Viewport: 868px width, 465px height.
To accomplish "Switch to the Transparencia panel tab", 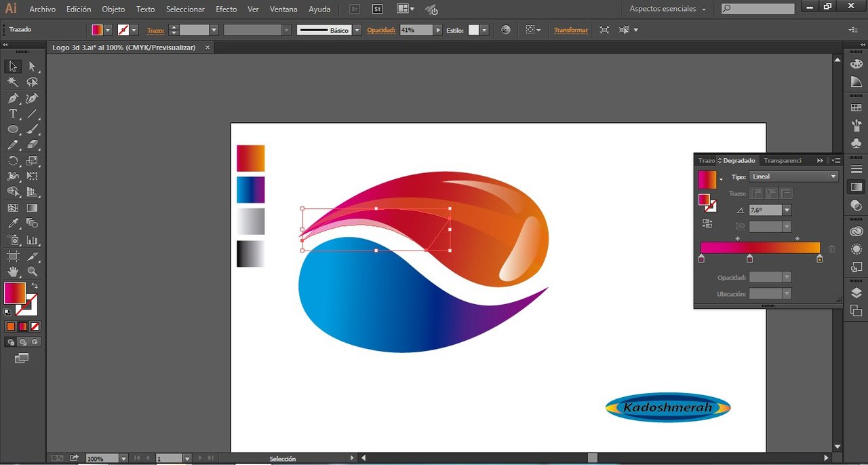I will pos(782,161).
